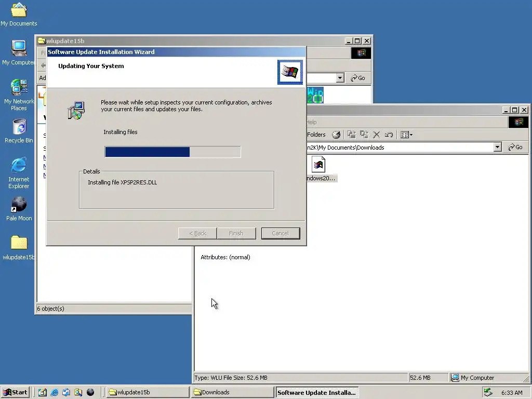Click 'Installing file XPSP2RES.DLL' details text
The height and width of the screenshot is (399, 532).
click(x=123, y=182)
